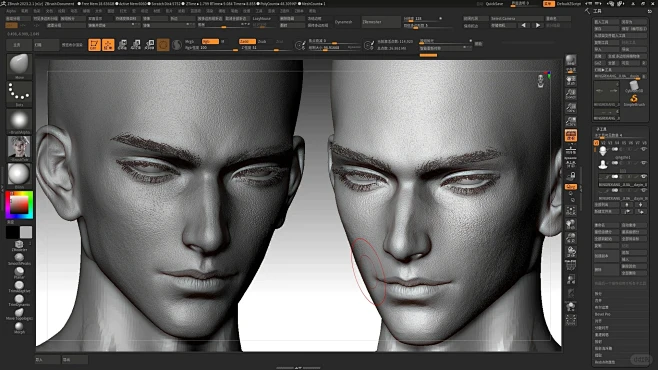Screen dimensions: 658x370
Task: Select the V2 visibility set tab
Action: point(603,143)
